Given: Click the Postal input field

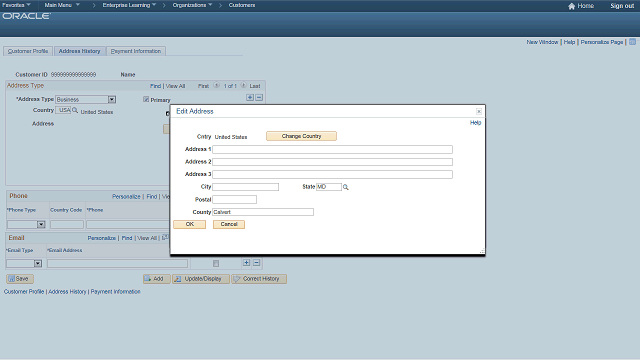Looking at the screenshot, I should coord(234,200).
